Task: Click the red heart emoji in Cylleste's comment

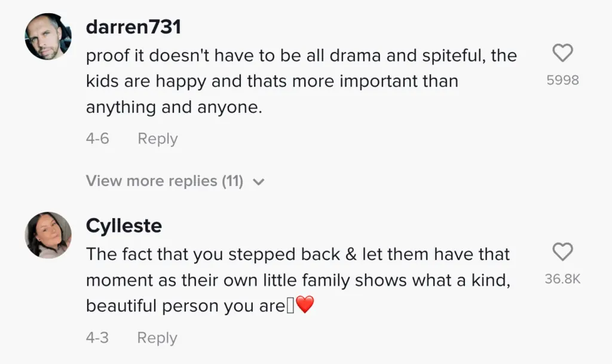Action: point(305,306)
